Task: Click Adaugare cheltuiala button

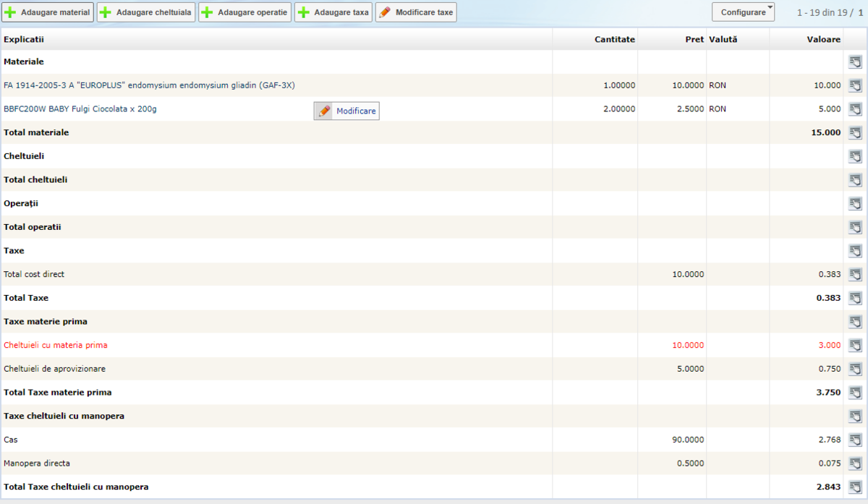Action: [x=146, y=12]
